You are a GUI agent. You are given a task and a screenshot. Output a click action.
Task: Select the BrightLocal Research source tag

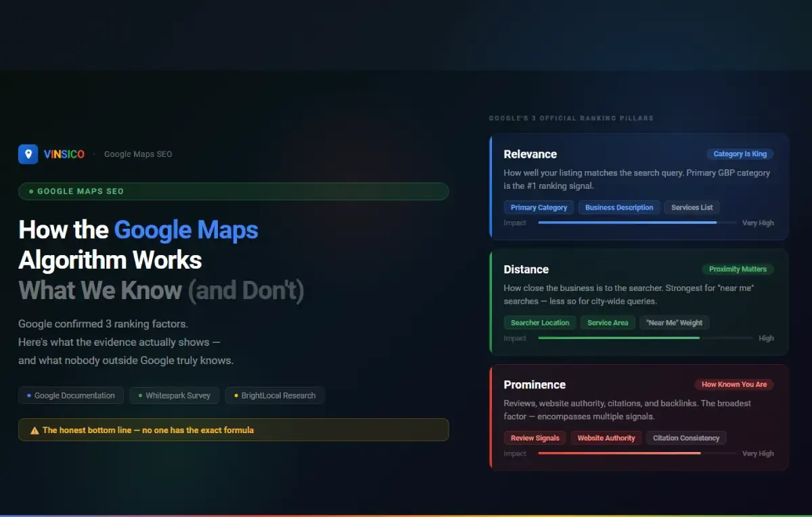[x=275, y=396]
